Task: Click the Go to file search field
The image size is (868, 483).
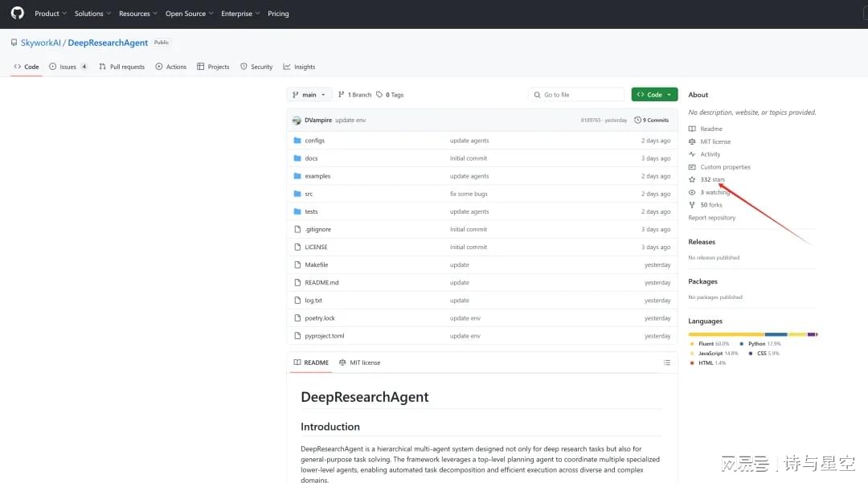Action: tap(576, 95)
